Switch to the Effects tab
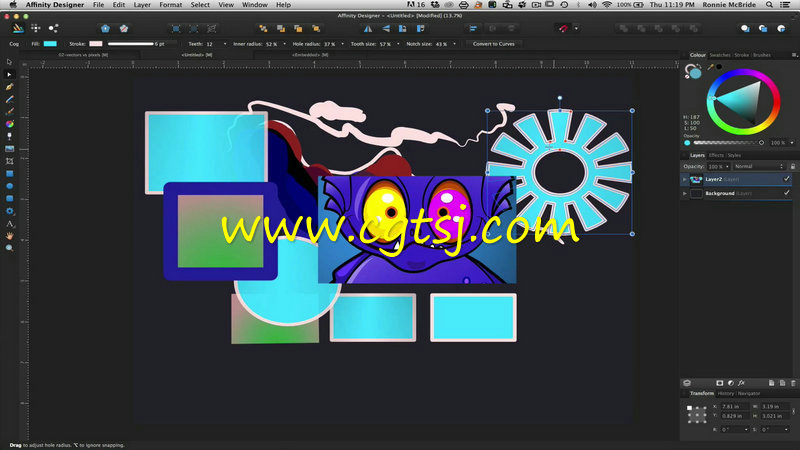 coord(716,155)
